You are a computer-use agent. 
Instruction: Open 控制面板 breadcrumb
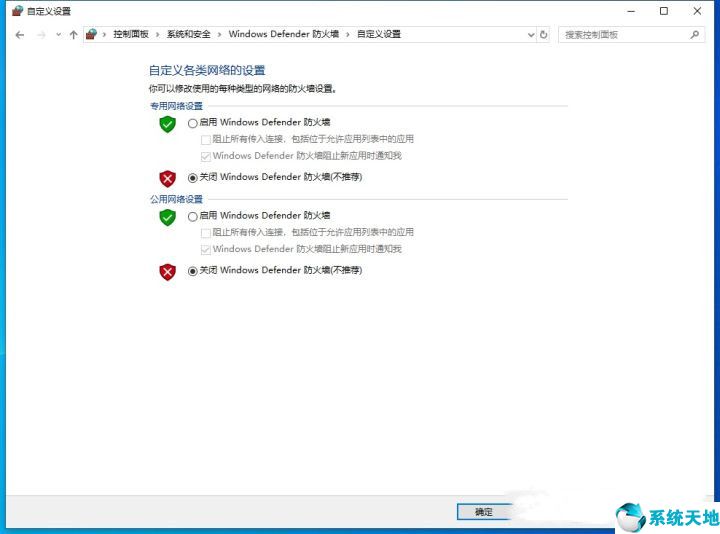(x=131, y=34)
